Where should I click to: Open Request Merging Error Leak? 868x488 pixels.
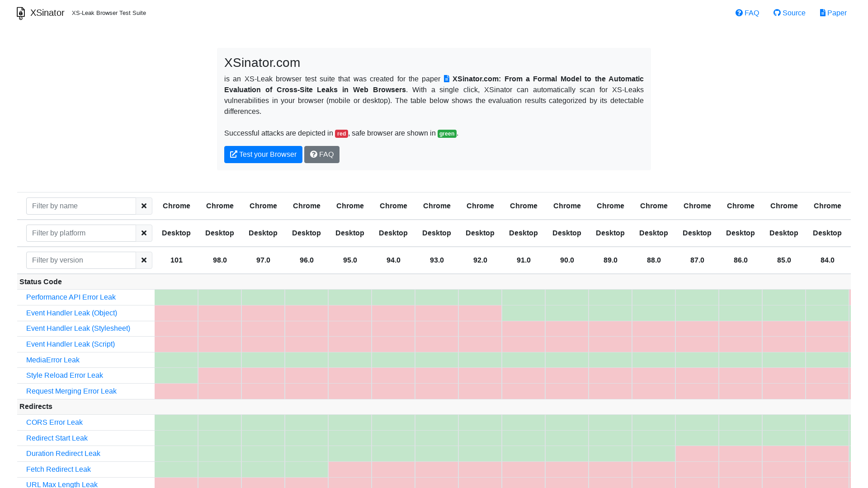(71, 391)
